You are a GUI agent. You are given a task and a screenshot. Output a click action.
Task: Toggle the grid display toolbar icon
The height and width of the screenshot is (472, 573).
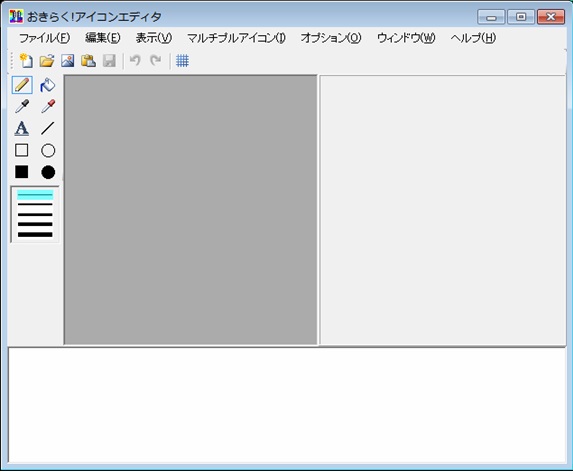tap(182, 61)
